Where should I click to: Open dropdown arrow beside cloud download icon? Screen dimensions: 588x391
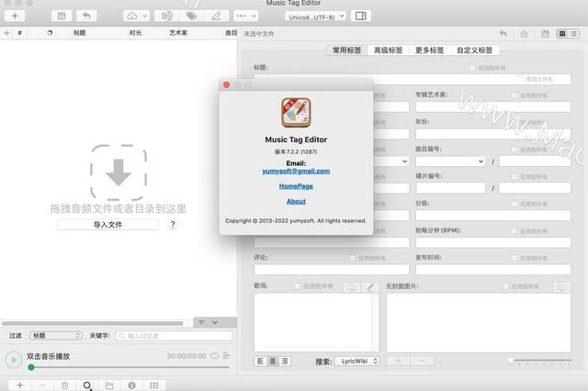coord(145,17)
